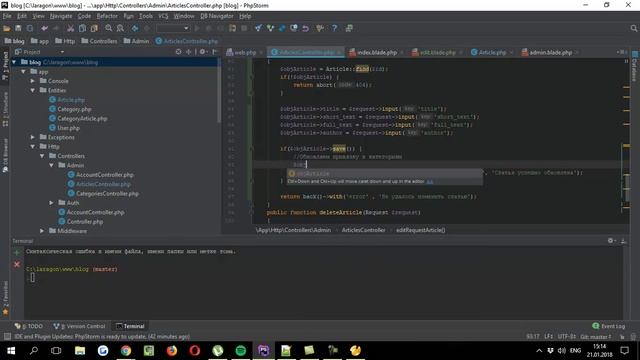Click the VCS commit icon
Screen dimensions: 640x360
click(270, 28)
